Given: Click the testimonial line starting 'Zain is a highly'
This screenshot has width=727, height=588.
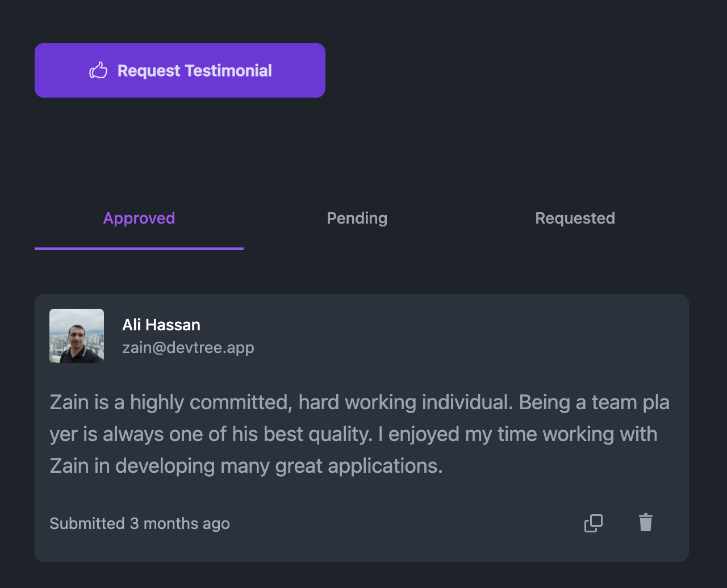Looking at the screenshot, I should 360,402.
